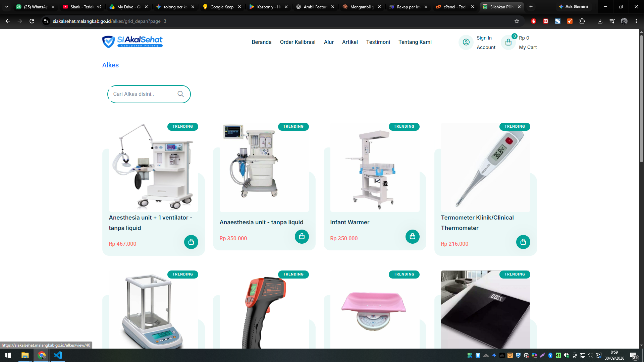Open Visual Studio Code from taskbar
Viewport: 644px width, 362px height.
point(58,355)
